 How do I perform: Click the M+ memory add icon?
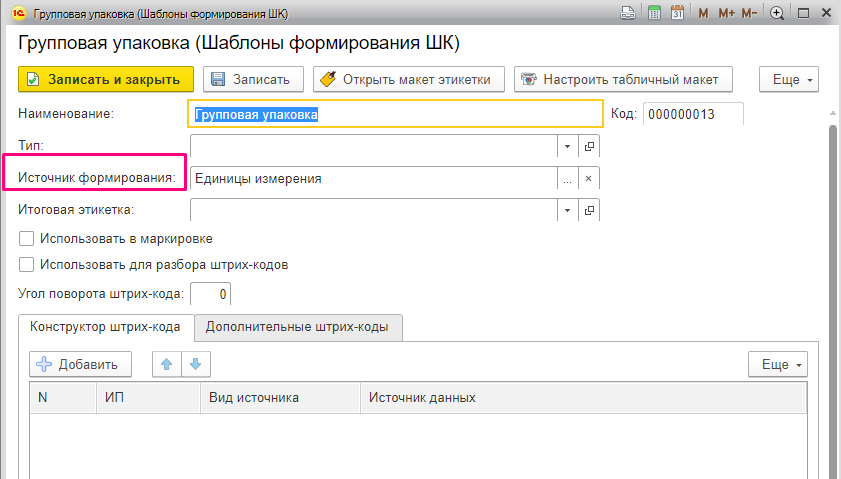[725, 13]
